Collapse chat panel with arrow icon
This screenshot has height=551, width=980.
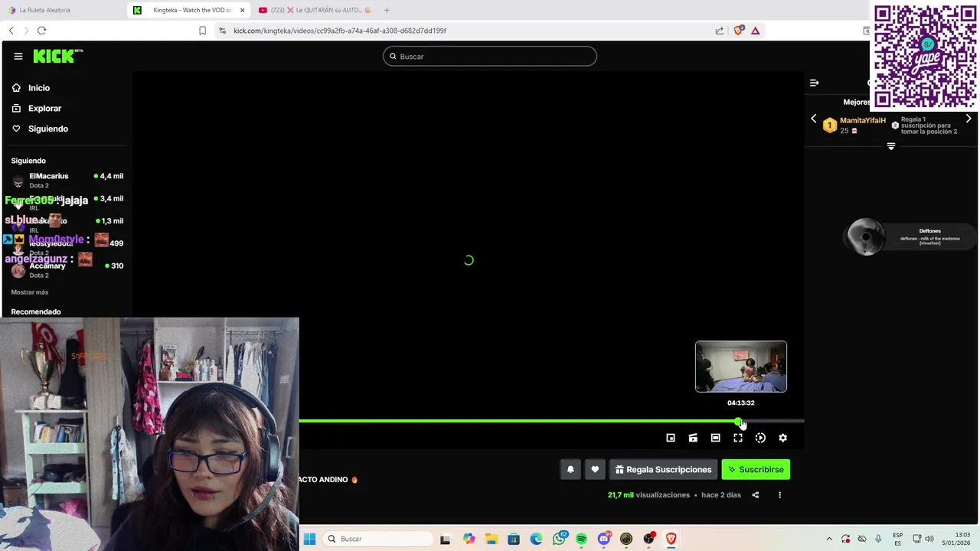815,83
